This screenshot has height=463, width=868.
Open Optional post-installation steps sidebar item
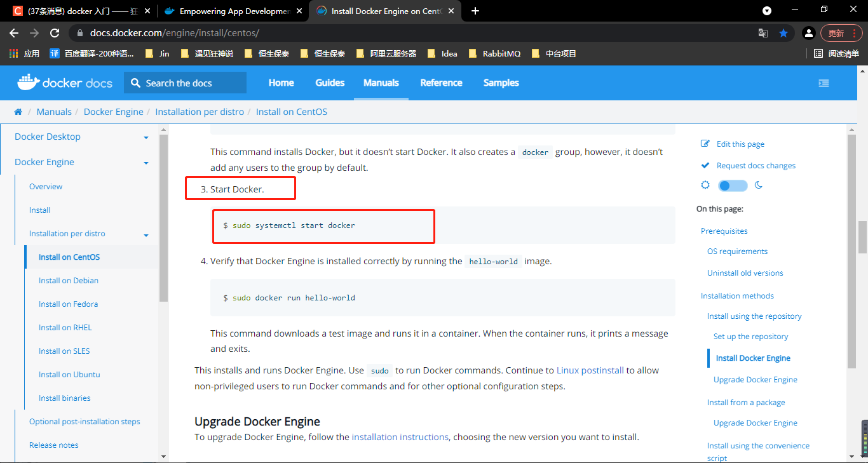(85, 422)
